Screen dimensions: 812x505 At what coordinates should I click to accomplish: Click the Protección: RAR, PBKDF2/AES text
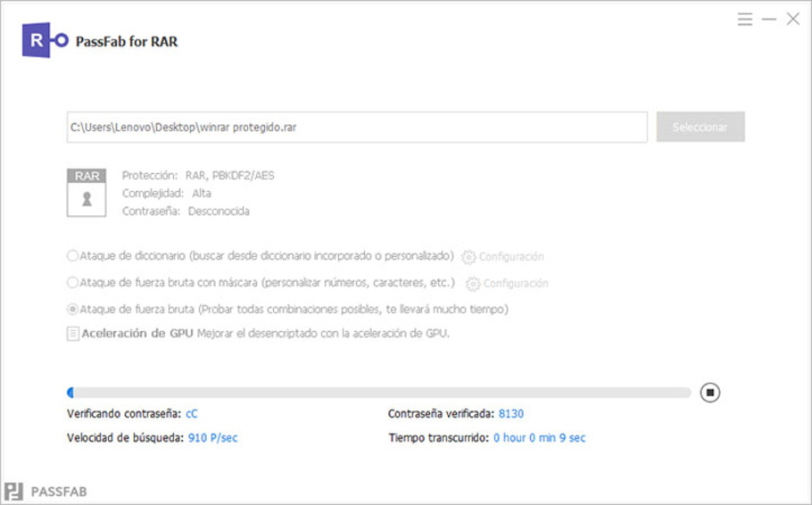point(198,176)
